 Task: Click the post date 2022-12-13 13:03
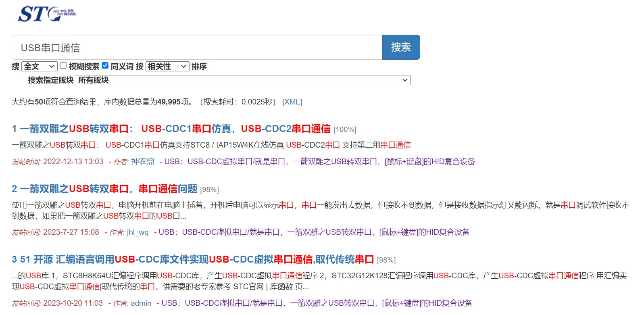tap(73, 161)
